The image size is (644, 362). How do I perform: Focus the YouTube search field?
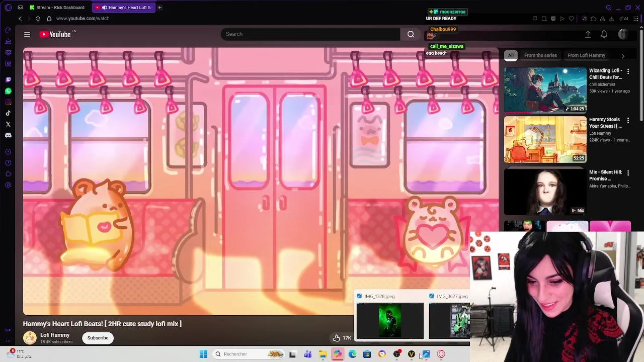(x=310, y=34)
